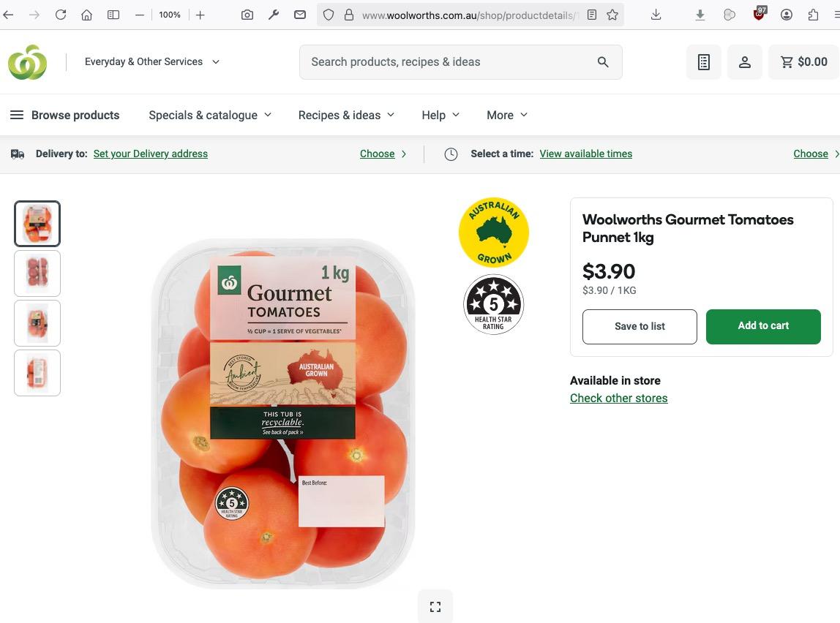Toggle reader view in address bar
Viewport: 840px width, 623px height.
[x=592, y=15]
